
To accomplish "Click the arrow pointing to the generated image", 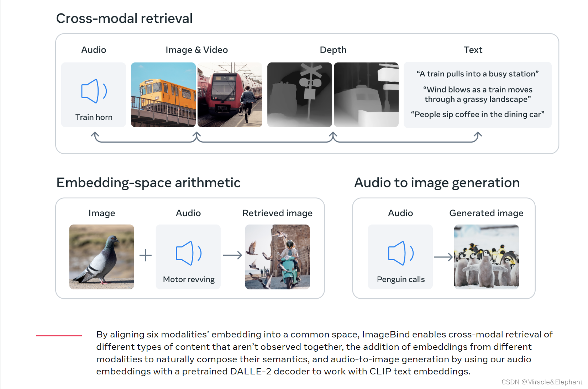I will [443, 257].
